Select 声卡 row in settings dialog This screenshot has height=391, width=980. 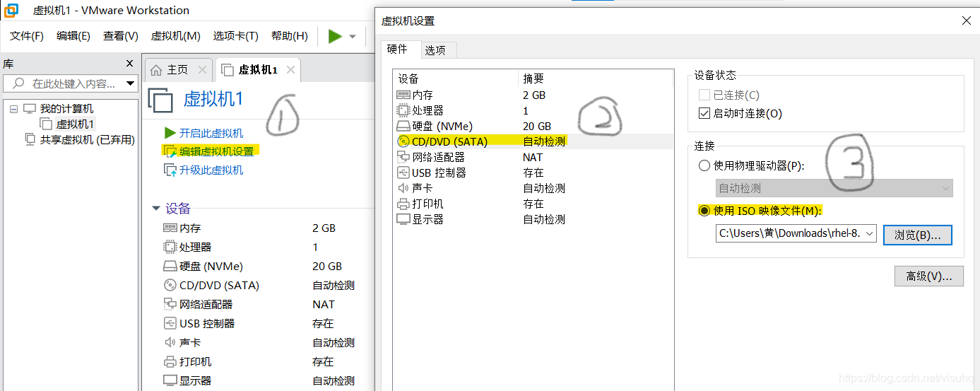tap(533, 188)
